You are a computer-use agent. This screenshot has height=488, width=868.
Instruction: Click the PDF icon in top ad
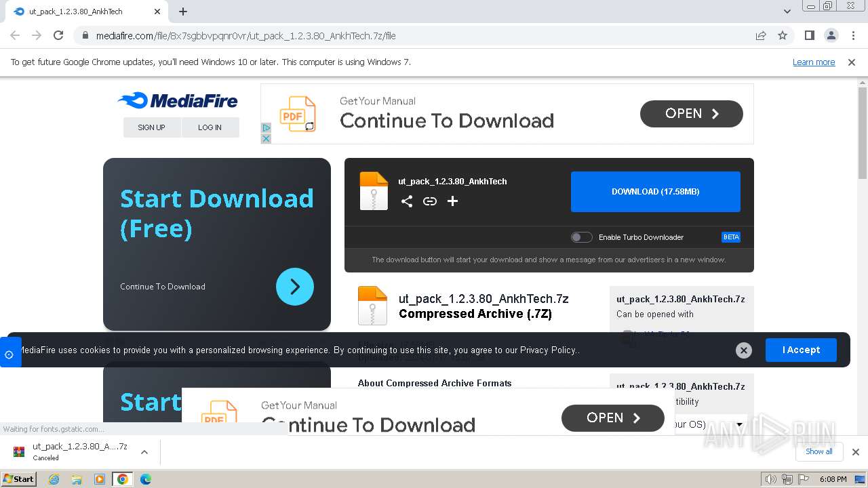[x=298, y=114]
